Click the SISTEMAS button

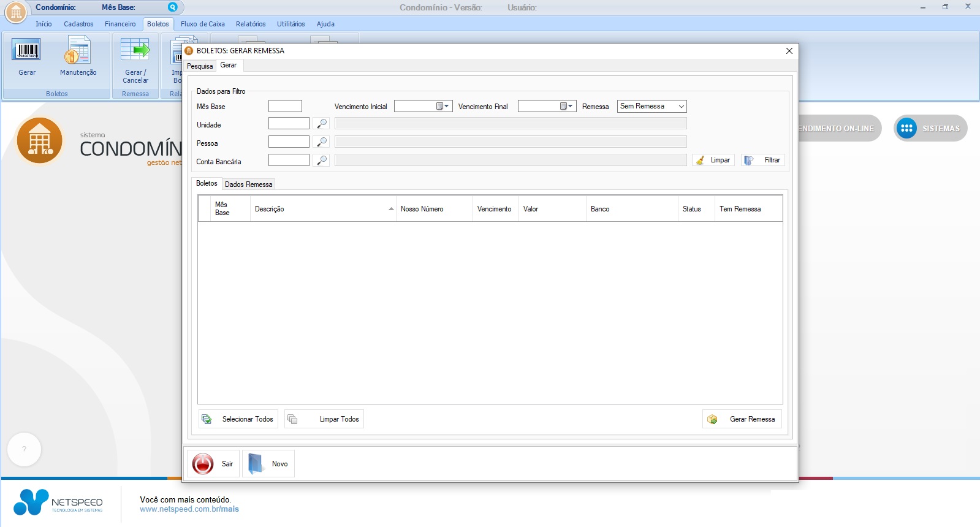click(930, 128)
